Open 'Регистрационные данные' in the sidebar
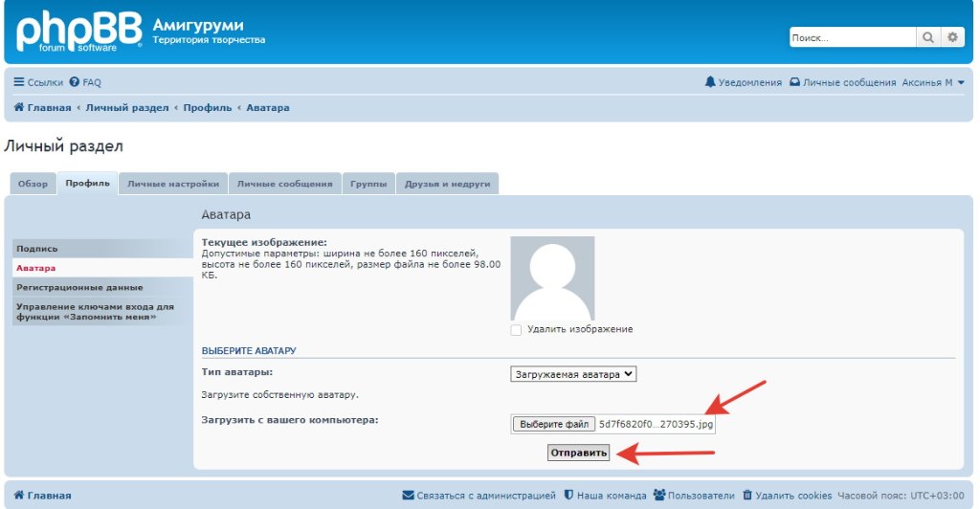Viewport: 980px width, 509px height. tap(79, 287)
